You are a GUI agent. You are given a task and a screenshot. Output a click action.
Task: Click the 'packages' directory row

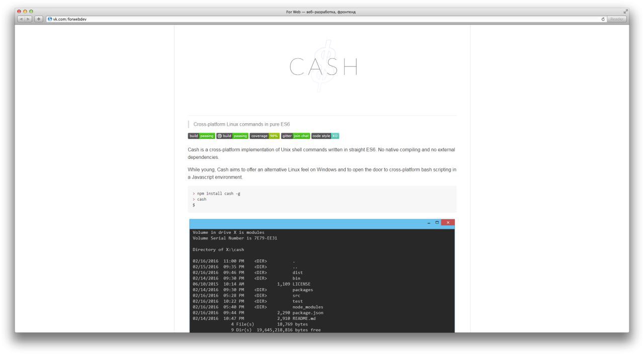pyautogui.click(x=253, y=290)
